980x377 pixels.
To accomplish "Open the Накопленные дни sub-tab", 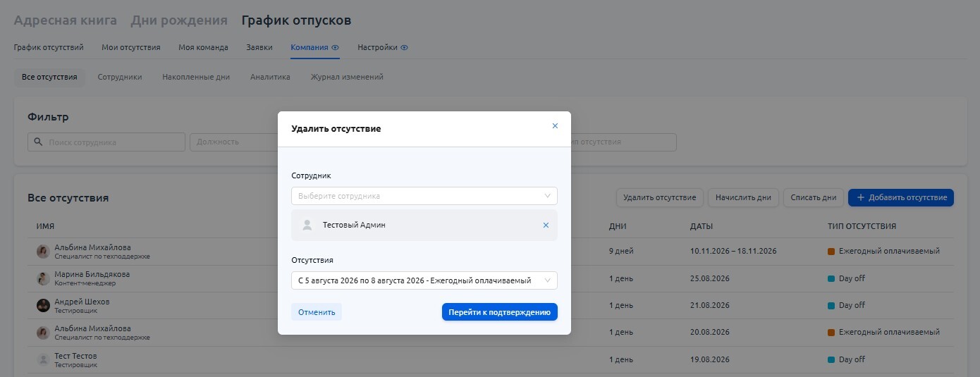I will 196,77.
